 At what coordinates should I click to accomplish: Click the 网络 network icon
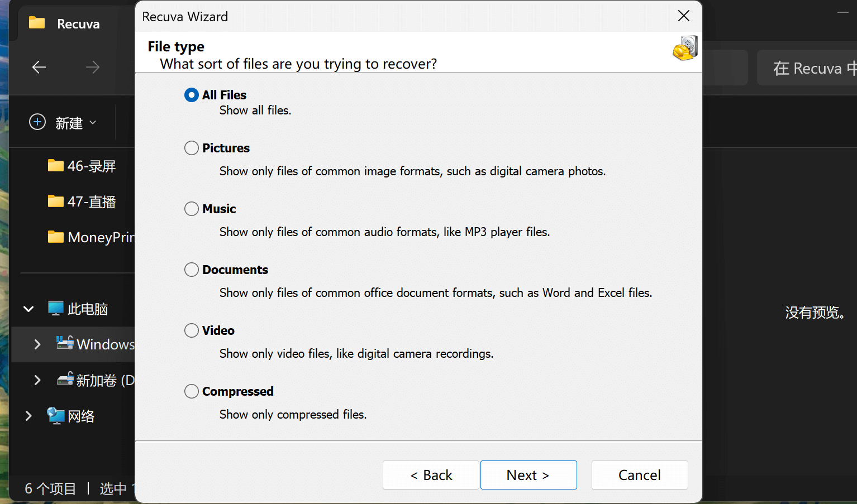[56, 416]
